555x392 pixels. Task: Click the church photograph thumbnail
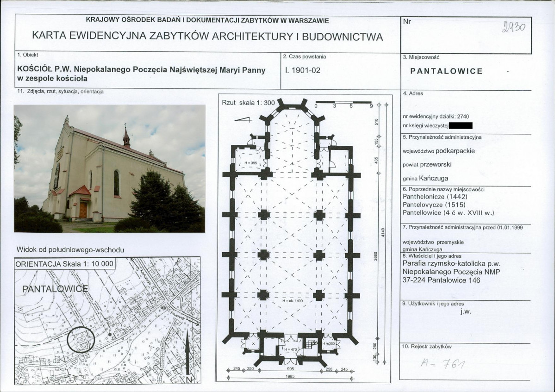[109, 168]
